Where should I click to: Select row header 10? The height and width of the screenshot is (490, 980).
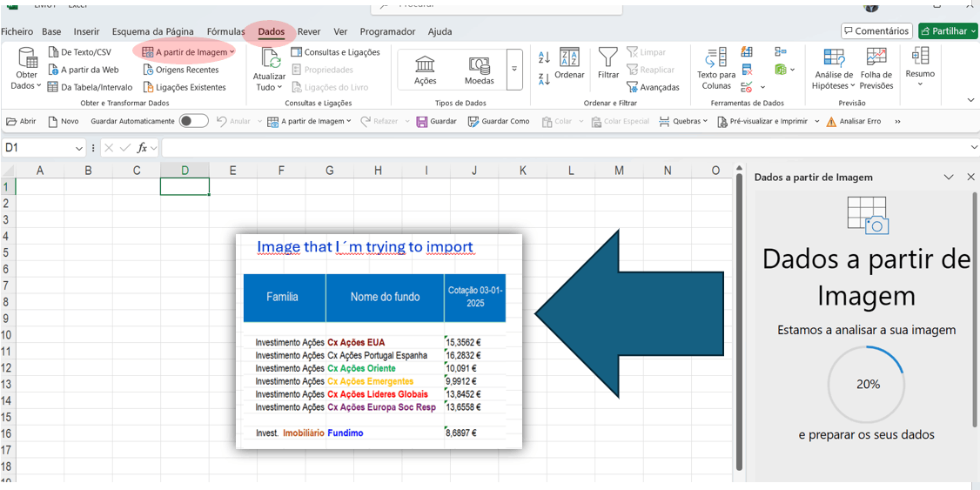(x=8, y=335)
